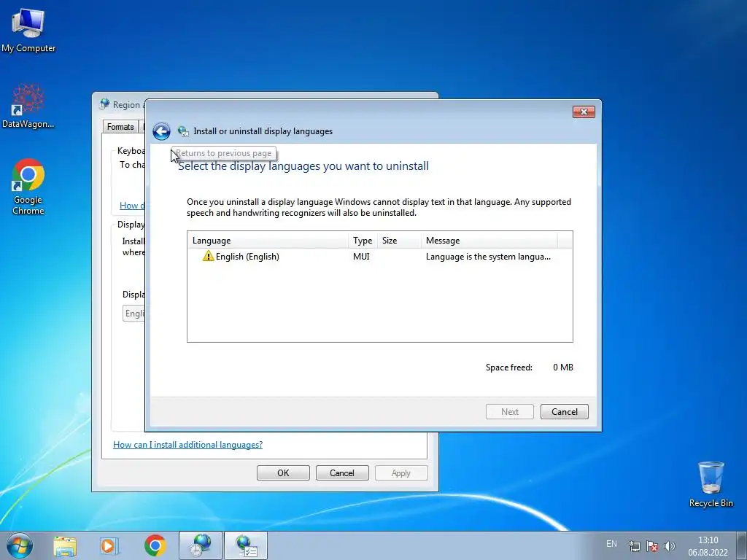Image resolution: width=747 pixels, height=560 pixels.
Task: Open the Google Chrome desktop shortcut
Action: click(28, 187)
